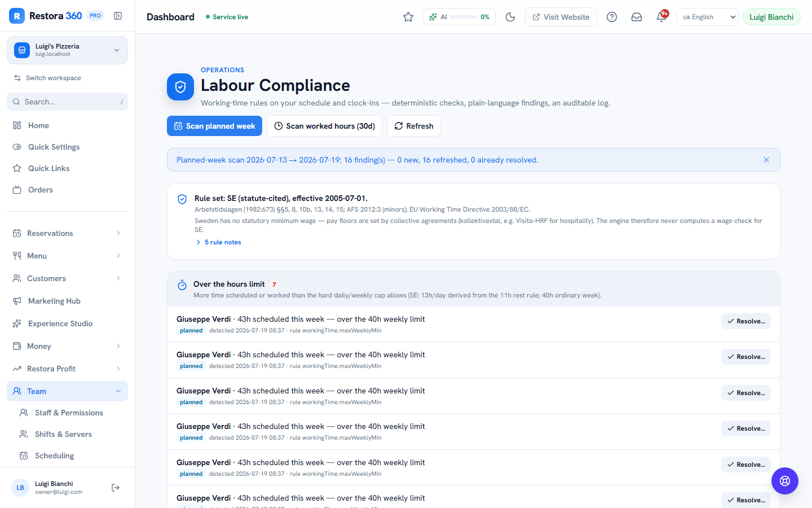
Task: Expand Restora Profit section
Action: [x=67, y=369]
